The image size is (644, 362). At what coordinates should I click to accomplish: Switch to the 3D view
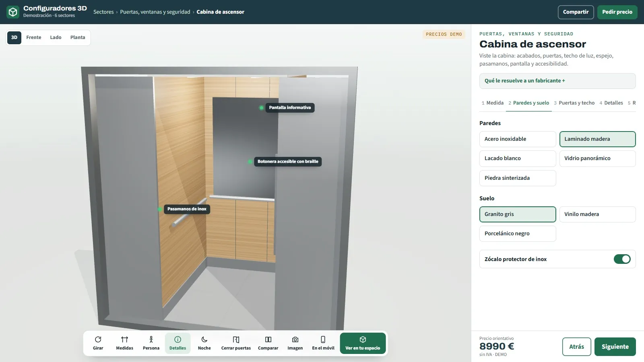[14, 37]
